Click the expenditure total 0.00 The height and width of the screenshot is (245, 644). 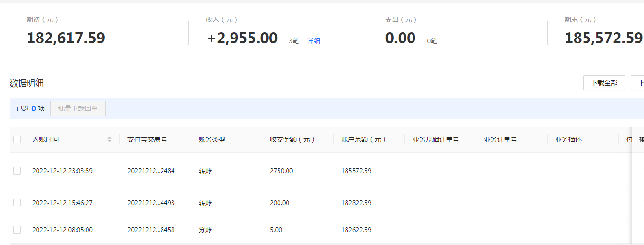point(401,38)
